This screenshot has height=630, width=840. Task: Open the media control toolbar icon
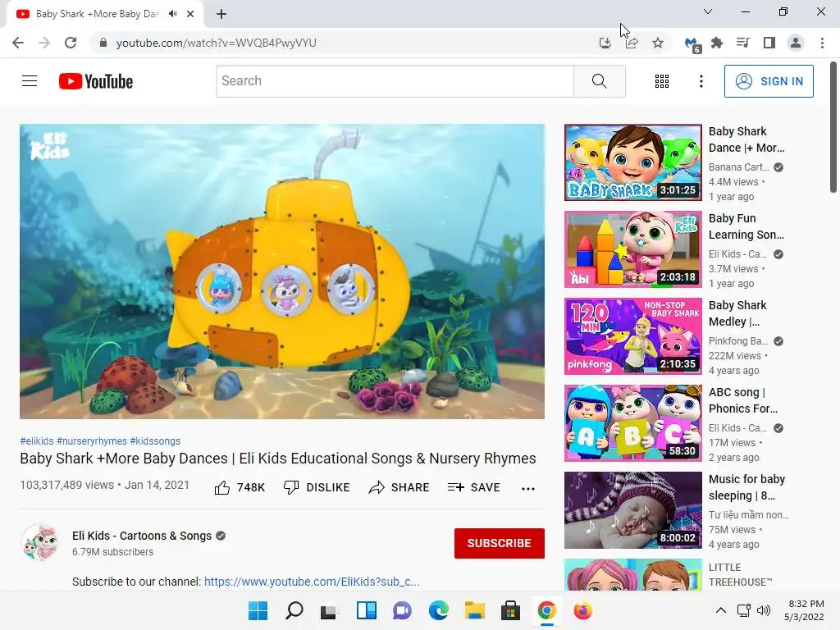[x=743, y=43]
